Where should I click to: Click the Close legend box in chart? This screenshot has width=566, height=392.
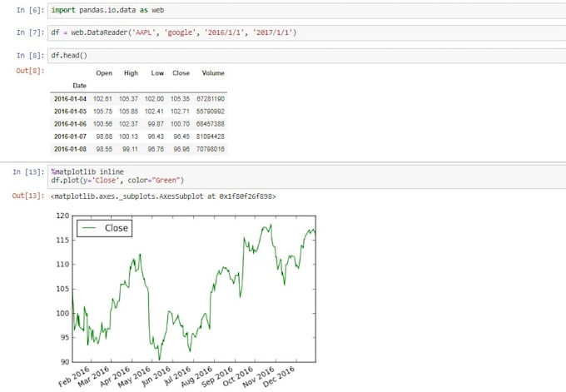tap(105, 229)
